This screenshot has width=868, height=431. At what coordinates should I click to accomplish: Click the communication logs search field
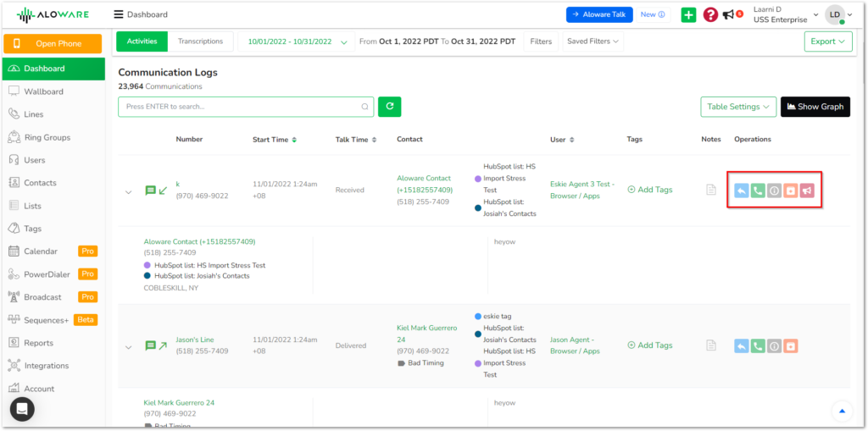246,107
